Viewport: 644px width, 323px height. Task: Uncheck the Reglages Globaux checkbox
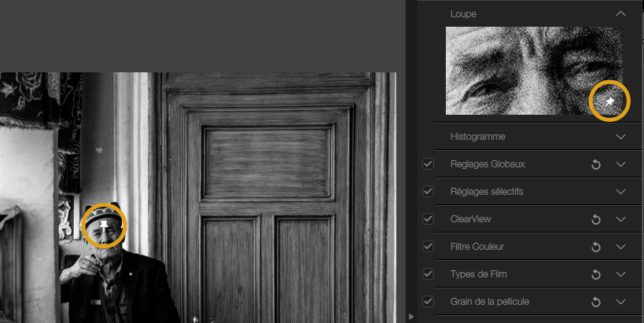pos(428,164)
